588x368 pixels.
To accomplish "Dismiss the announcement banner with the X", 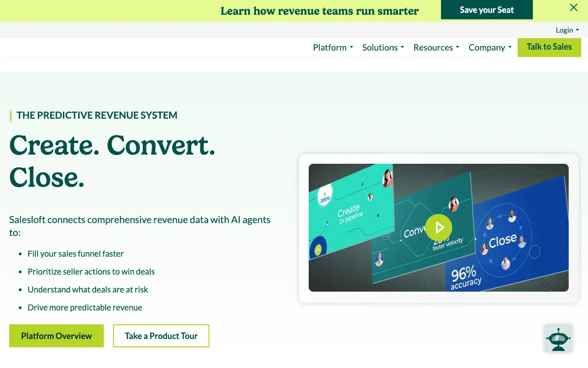I will click(573, 7).
